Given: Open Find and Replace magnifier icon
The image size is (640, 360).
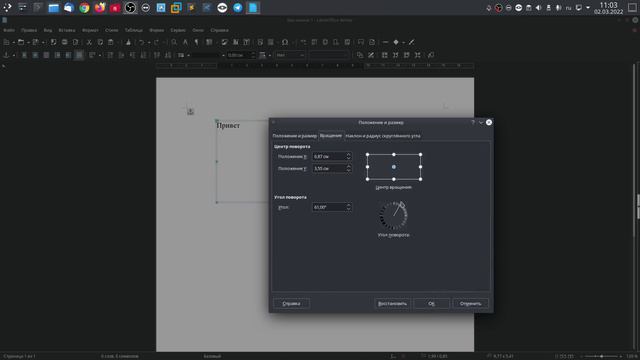Looking at the screenshot, I should pyautogui.click(x=174, y=42).
